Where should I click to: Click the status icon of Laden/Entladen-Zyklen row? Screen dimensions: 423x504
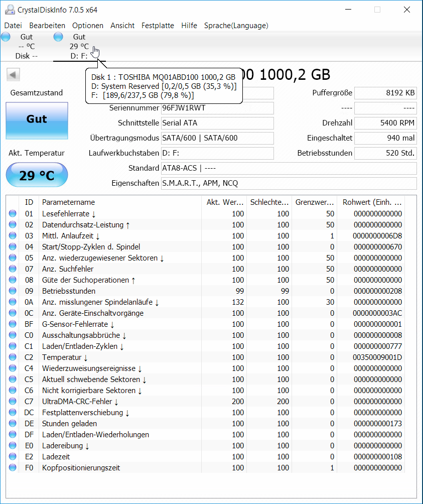click(x=13, y=346)
